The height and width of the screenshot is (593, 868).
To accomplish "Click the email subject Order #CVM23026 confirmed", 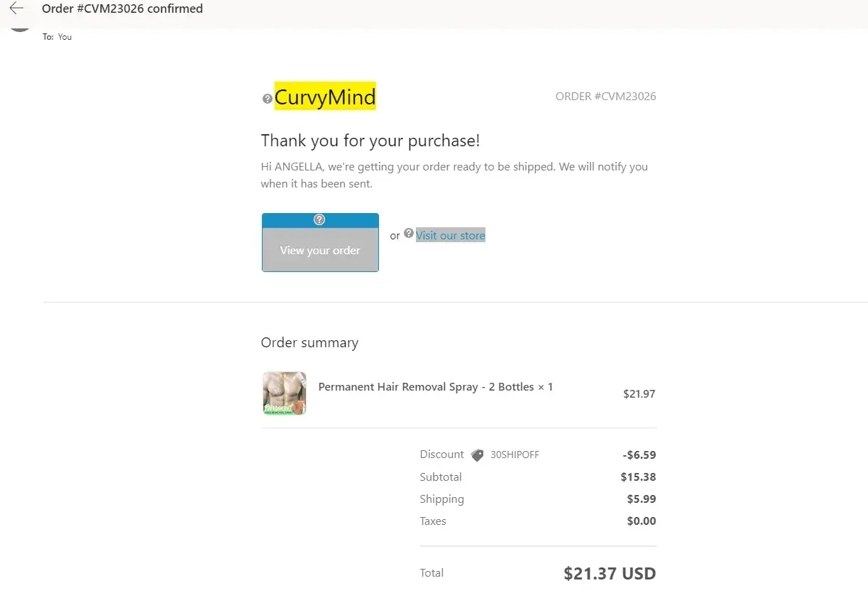I will click(x=122, y=9).
